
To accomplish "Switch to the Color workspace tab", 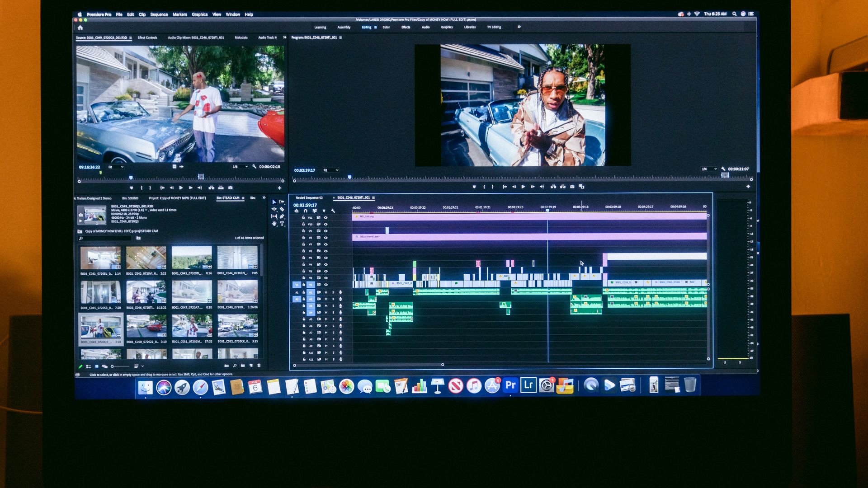I will click(386, 27).
